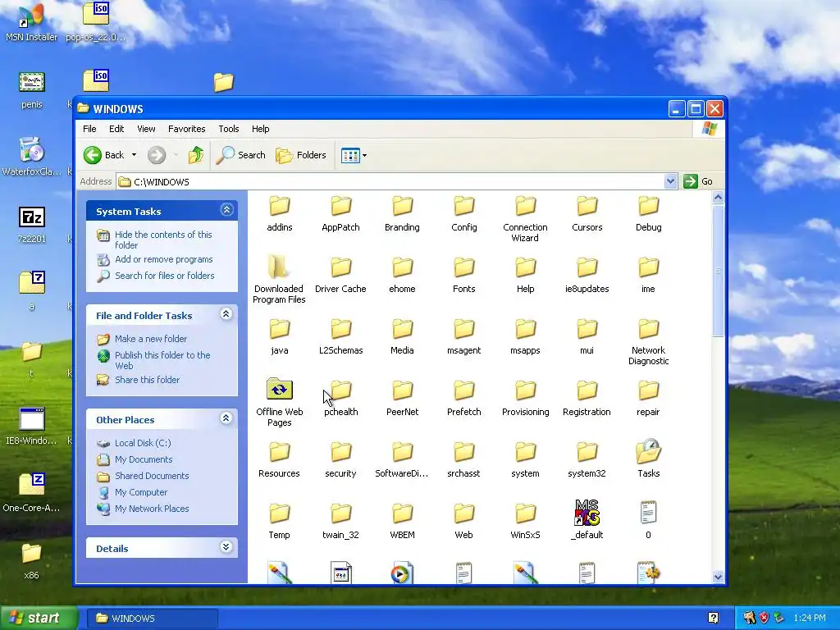The image size is (840, 630).
Task: Select the Temp folder
Action: click(x=279, y=521)
